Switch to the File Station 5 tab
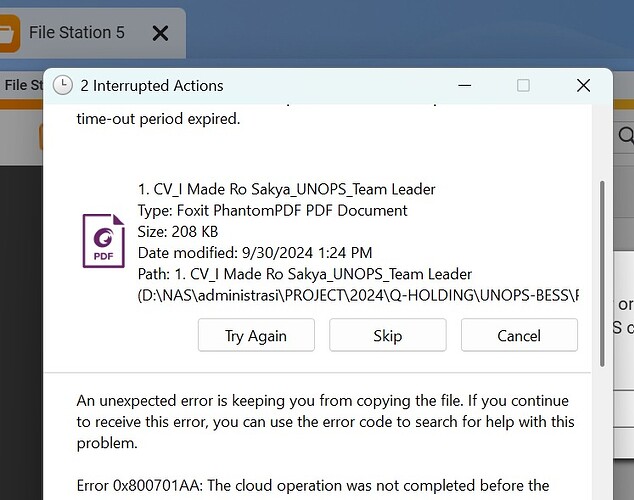This screenshot has width=634, height=500. pyautogui.click(x=77, y=32)
